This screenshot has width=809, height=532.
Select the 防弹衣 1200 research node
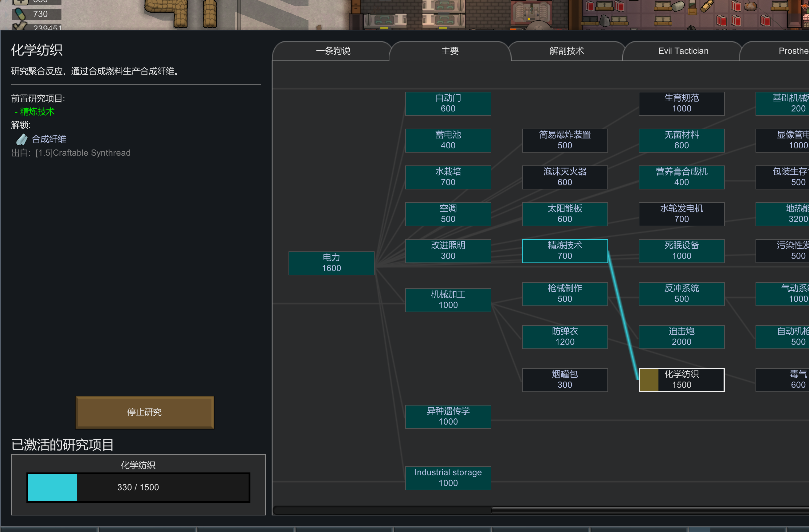tap(565, 337)
